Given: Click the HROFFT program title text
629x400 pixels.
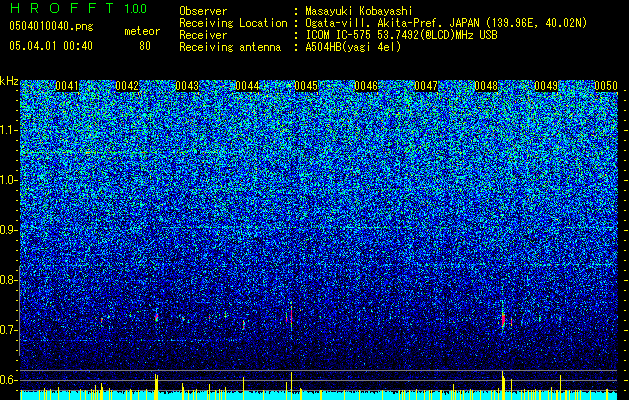Looking at the screenshot, I should (62, 8).
